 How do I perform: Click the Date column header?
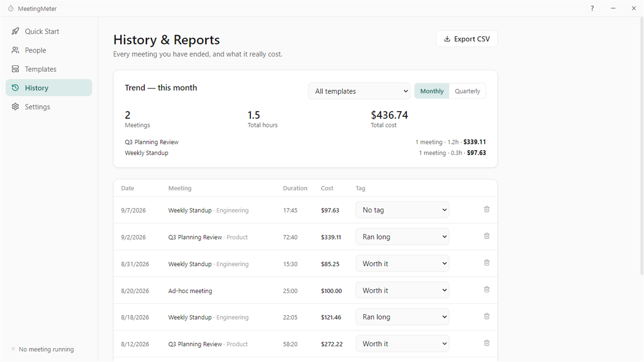coord(128,188)
